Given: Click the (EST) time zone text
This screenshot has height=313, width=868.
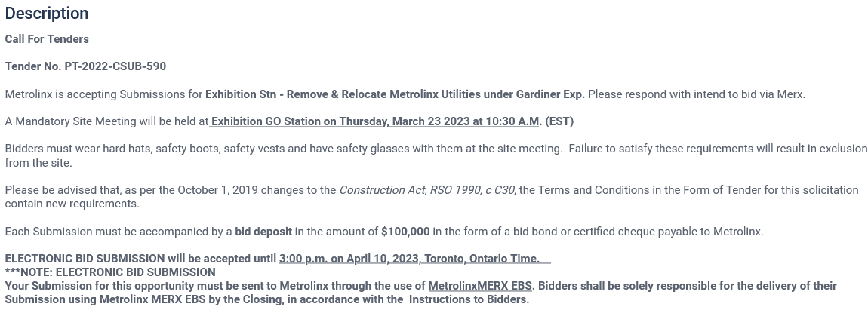Looking at the screenshot, I should pos(559,121).
